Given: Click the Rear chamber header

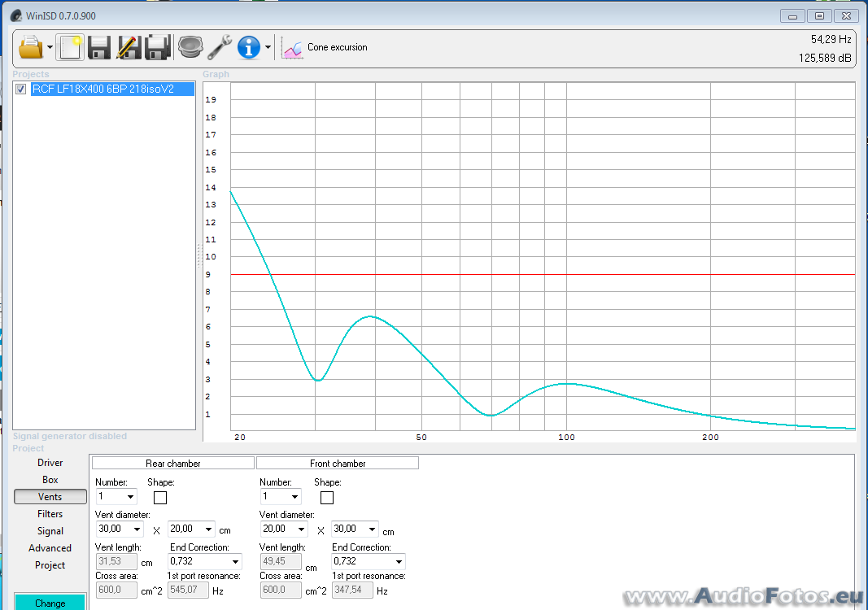Looking at the screenshot, I should [172, 464].
